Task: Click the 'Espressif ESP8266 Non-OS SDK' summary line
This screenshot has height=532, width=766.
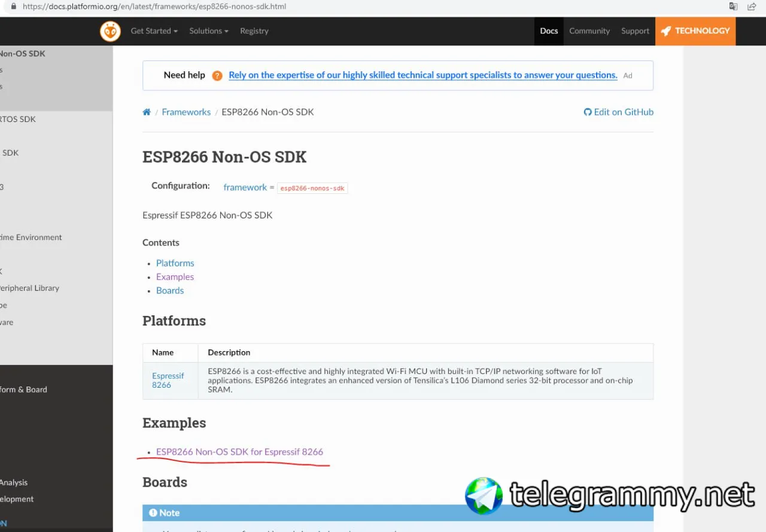Action: point(208,215)
